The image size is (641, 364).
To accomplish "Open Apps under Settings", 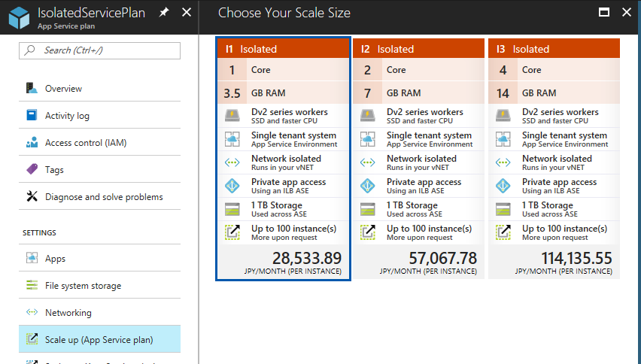I will (x=99, y=258).
